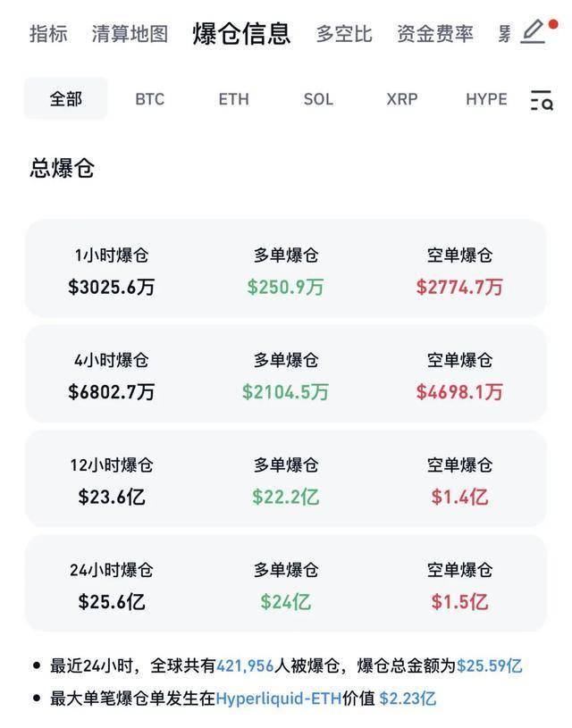
Task: Filter liquidations by BTC
Action: (149, 99)
